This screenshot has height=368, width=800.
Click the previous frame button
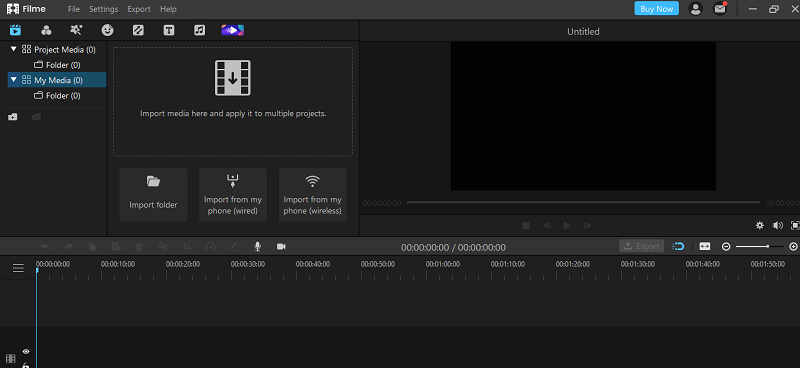[546, 226]
